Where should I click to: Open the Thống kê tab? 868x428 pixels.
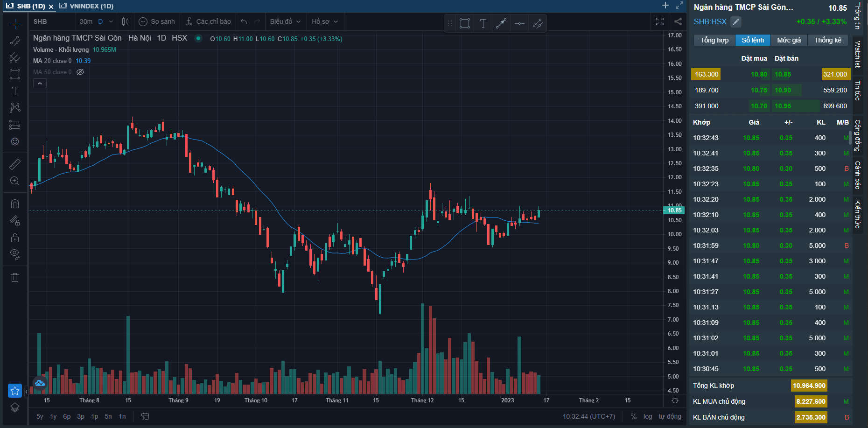tap(827, 40)
